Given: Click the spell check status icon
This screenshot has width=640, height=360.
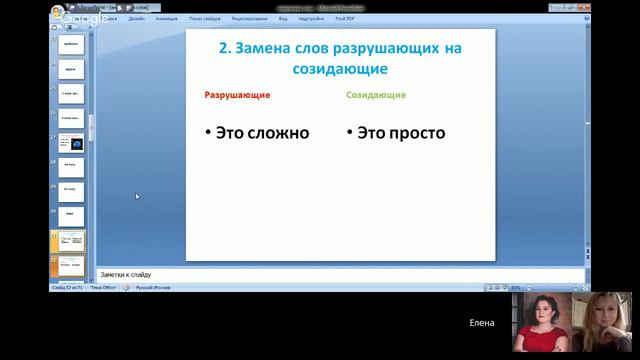Looking at the screenshot, I should tap(126, 288).
